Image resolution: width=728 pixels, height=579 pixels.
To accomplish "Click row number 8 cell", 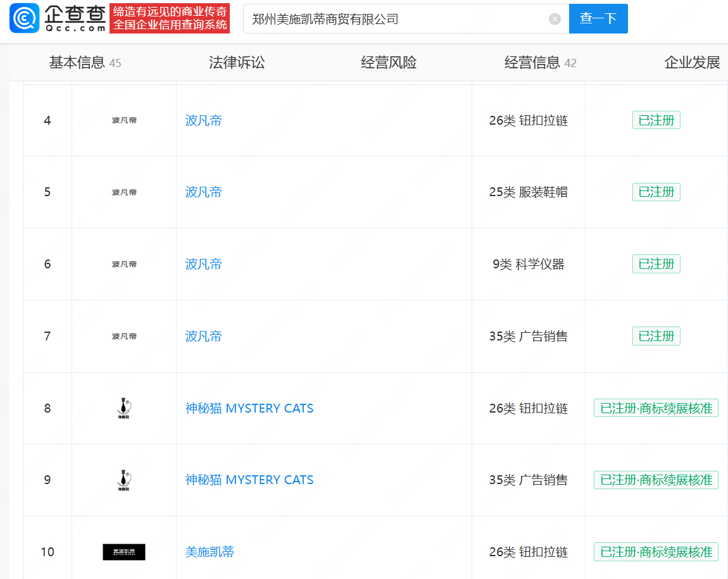I will click(x=47, y=408).
